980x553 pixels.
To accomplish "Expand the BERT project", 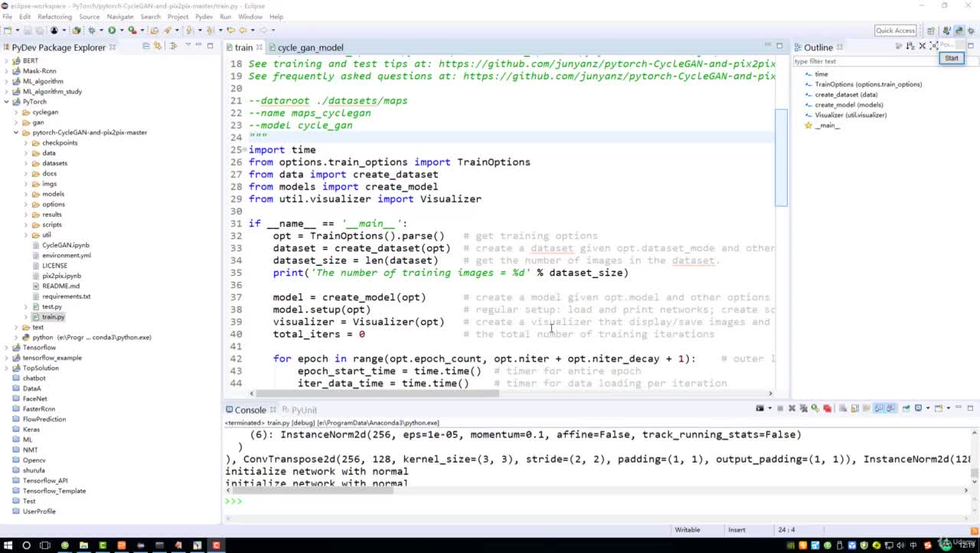I will pos(7,61).
